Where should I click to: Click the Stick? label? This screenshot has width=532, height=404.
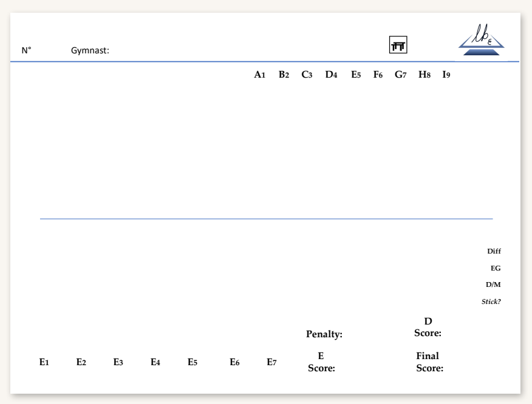point(491,301)
